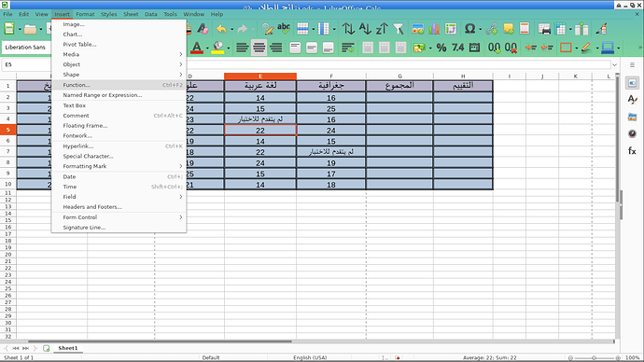This screenshot has height=362, width=644.
Task: Expand the Media submenu
Action: 119,54
